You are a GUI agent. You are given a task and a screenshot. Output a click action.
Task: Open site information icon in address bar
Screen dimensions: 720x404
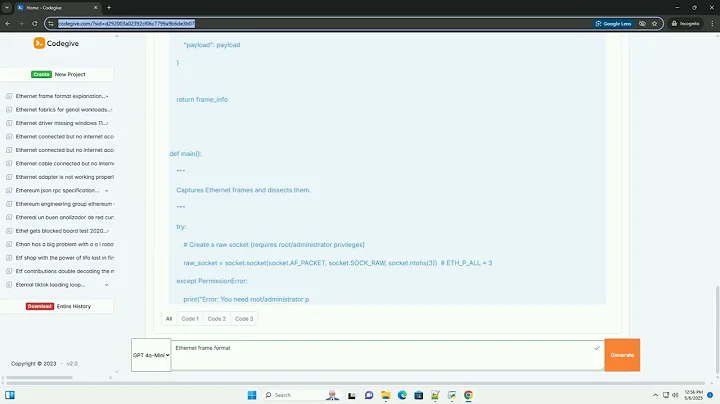tap(51, 23)
